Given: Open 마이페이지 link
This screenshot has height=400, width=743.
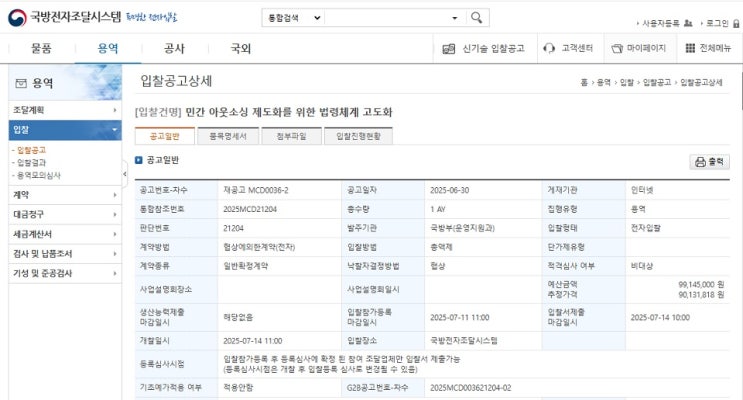Looking at the screenshot, I should tap(646, 48).
